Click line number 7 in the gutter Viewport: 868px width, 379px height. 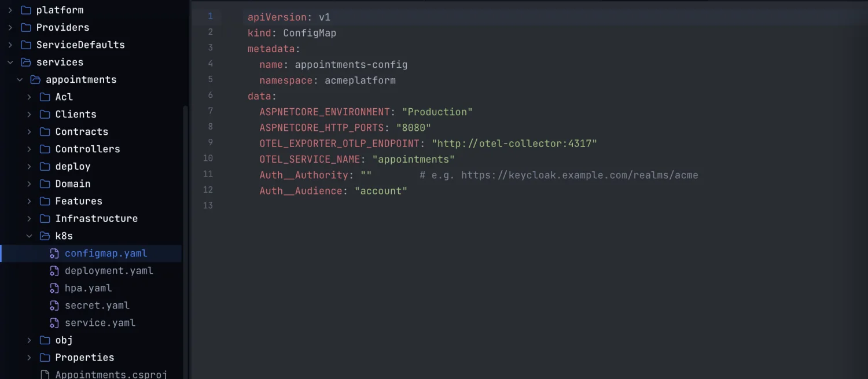(209, 111)
